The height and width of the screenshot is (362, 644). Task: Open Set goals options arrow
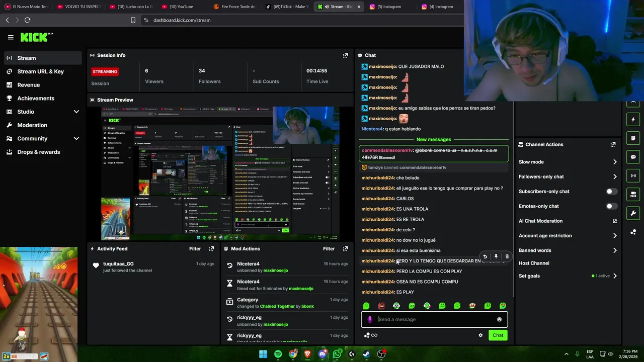tap(615, 276)
